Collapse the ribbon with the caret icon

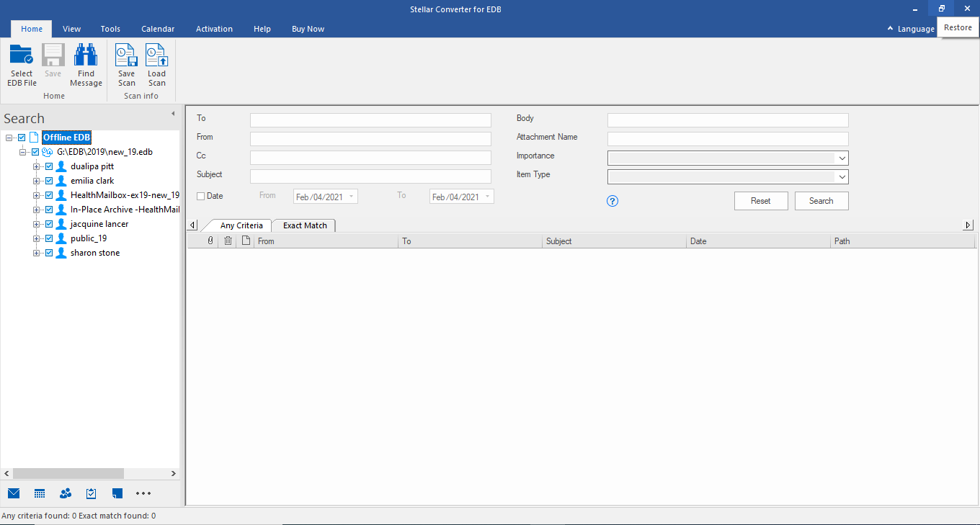[891, 29]
